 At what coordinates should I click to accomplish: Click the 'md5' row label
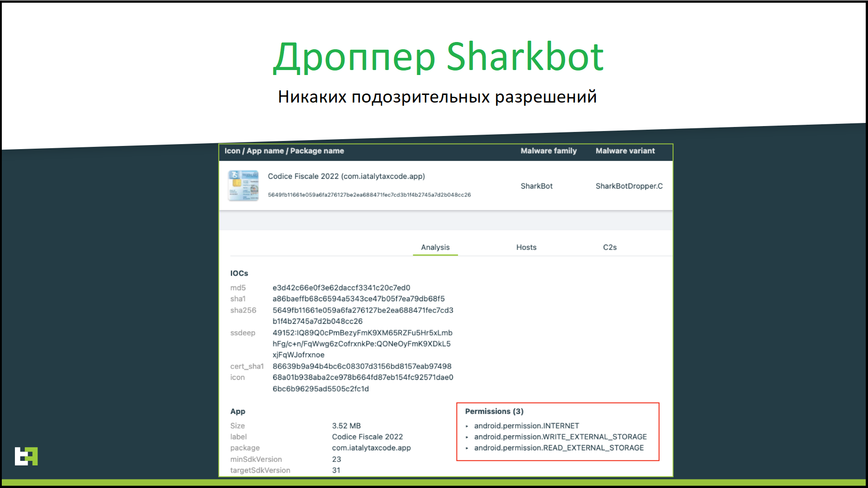(238, 287)
